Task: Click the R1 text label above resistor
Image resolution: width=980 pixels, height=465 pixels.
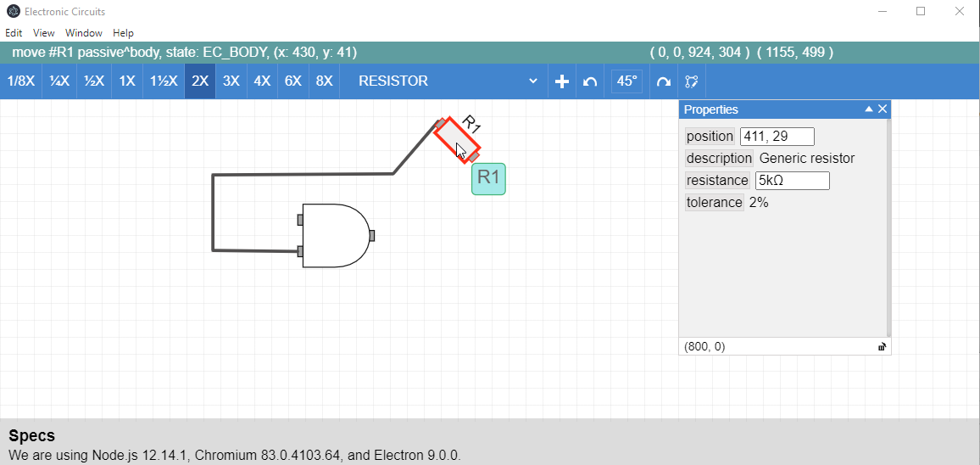Action: 471,124
